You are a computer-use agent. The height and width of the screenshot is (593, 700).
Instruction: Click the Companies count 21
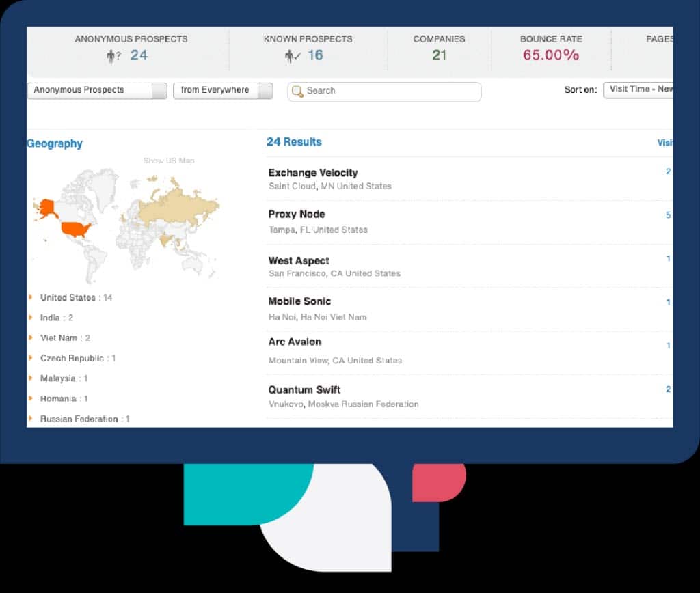440,55
